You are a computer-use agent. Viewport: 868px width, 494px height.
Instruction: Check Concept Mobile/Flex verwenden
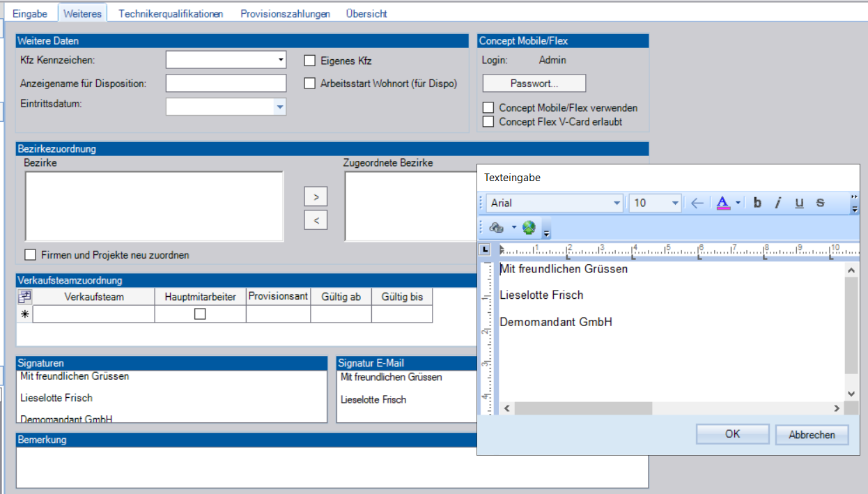click(488, 108)
